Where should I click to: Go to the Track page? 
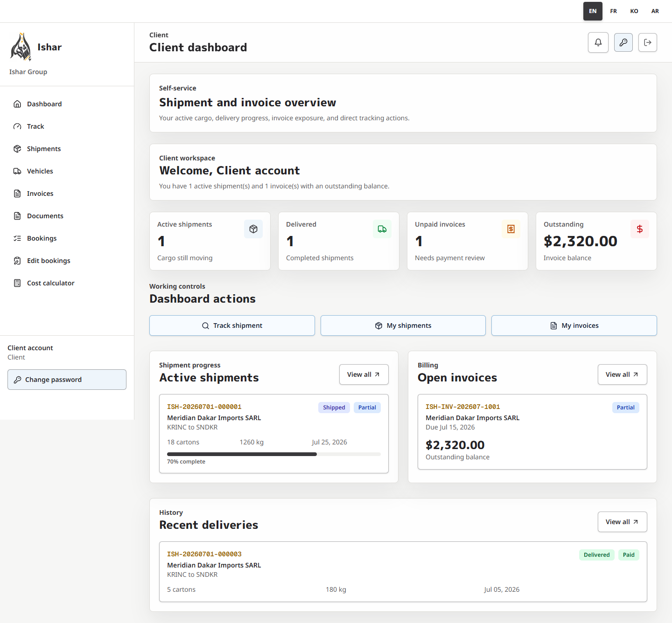[67, 126]
